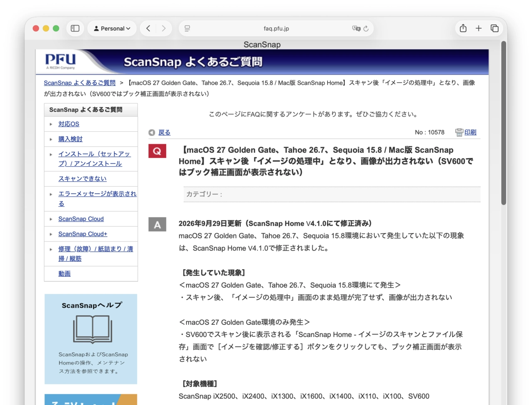Open the ScanSnap よくあるご質問 breadcrumb link
This screenshot has height=405, width=532.
click(x=80, y=83)
